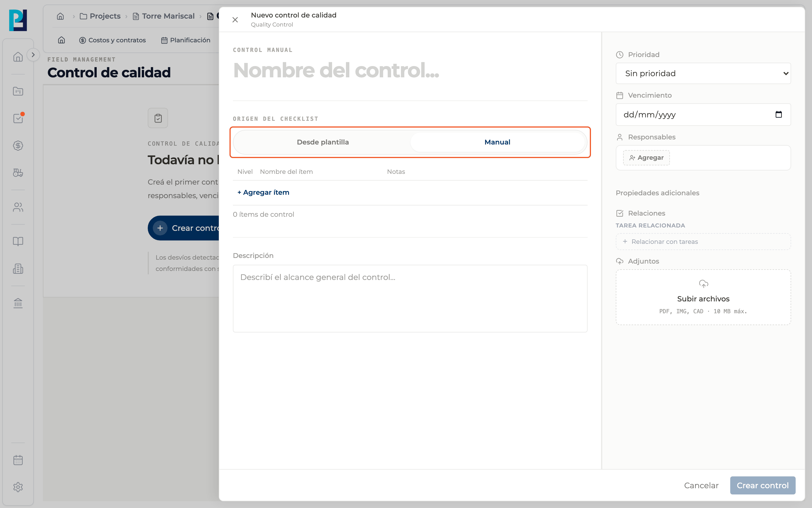Select Manual checklist origin
The width and height of the screenshot is (812, 508).
point(497,142)
